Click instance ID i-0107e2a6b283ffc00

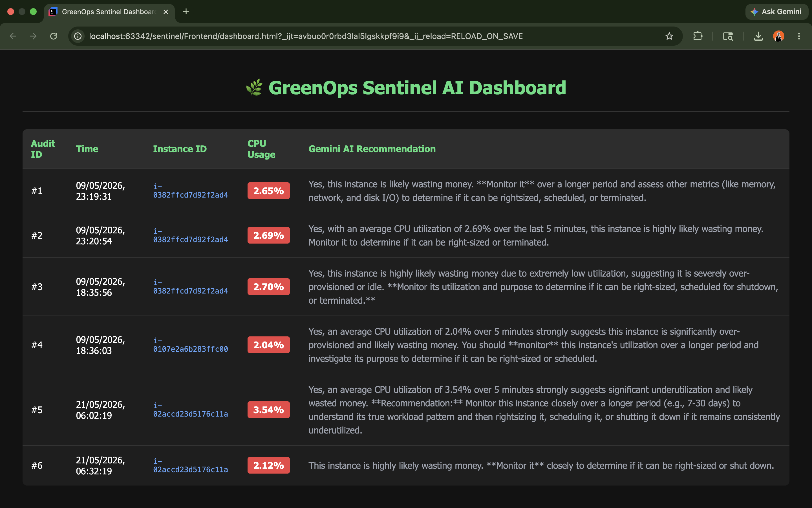[x=191, y=345]
